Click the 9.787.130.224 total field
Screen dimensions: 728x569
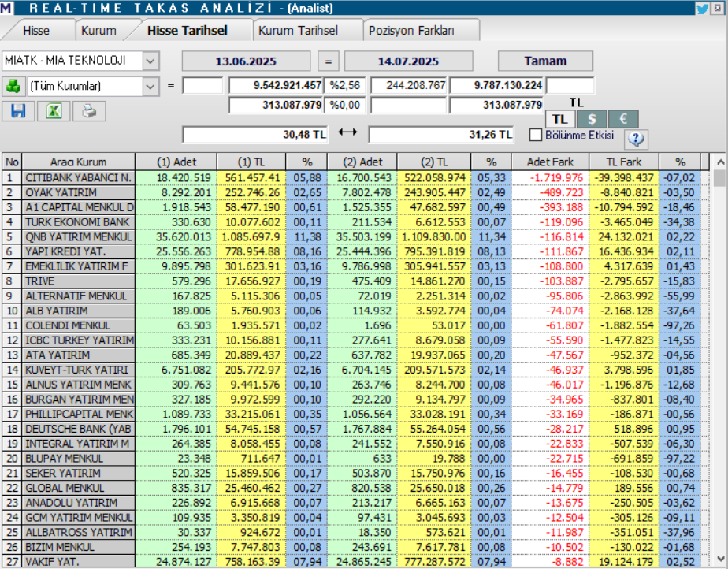[498, 85]
